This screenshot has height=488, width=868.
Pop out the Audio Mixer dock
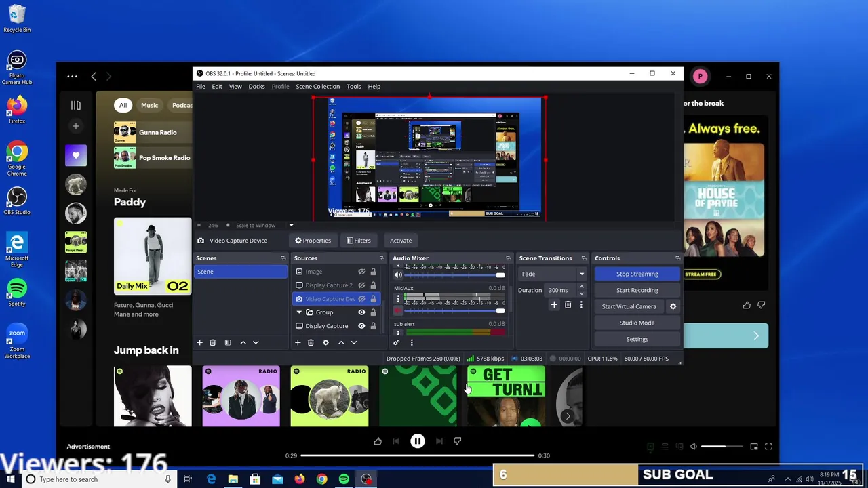tap(509, 258)
